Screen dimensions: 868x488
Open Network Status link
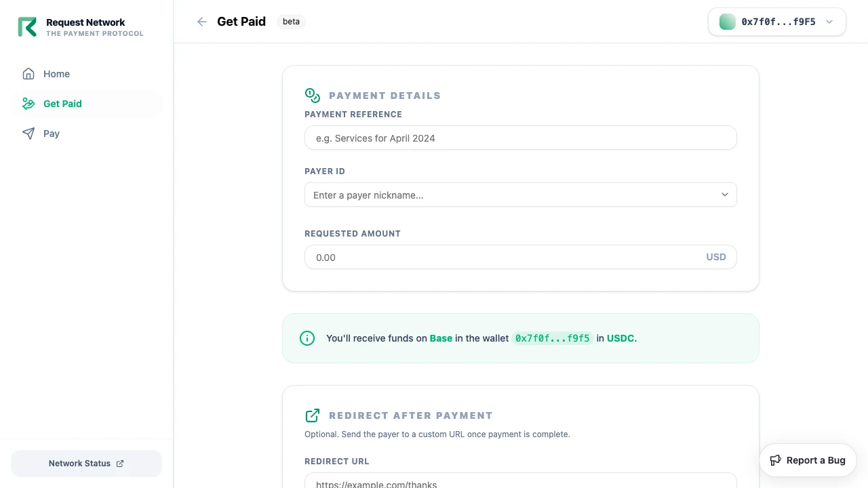click(x=87, y=464)
